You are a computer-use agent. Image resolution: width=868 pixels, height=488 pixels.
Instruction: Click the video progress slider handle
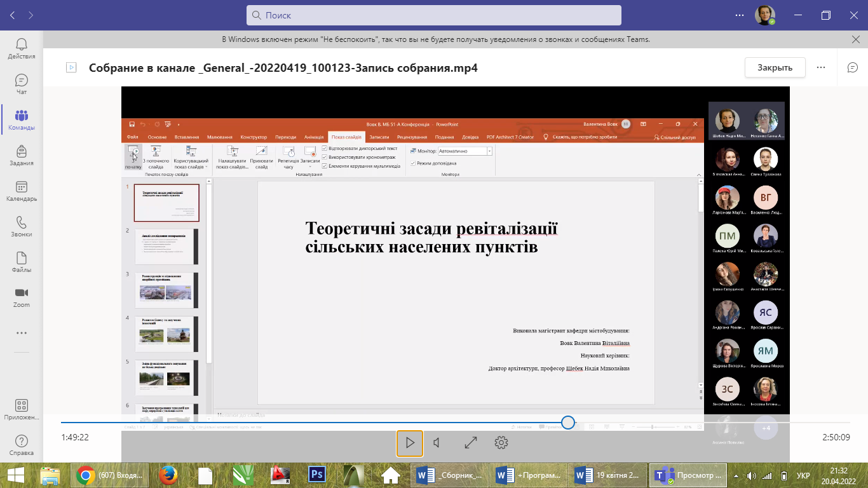tap(568, 423)
